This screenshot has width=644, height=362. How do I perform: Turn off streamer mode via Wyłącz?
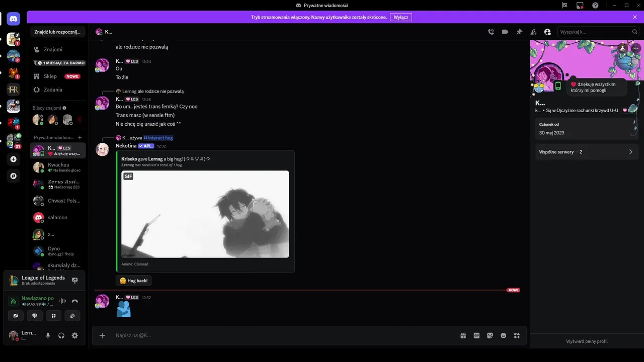click(x=401, y=17)
